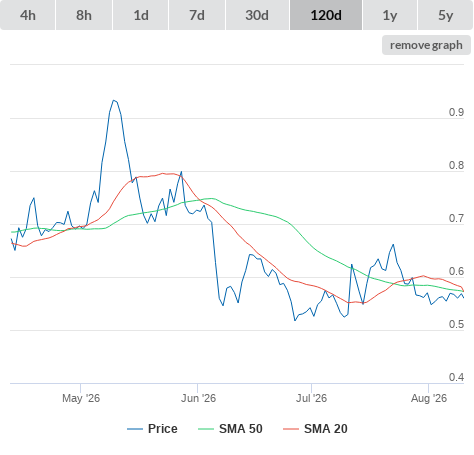Toggle the Price series legend label
Screen dimensions: 474x455
[x=163, y=429]
